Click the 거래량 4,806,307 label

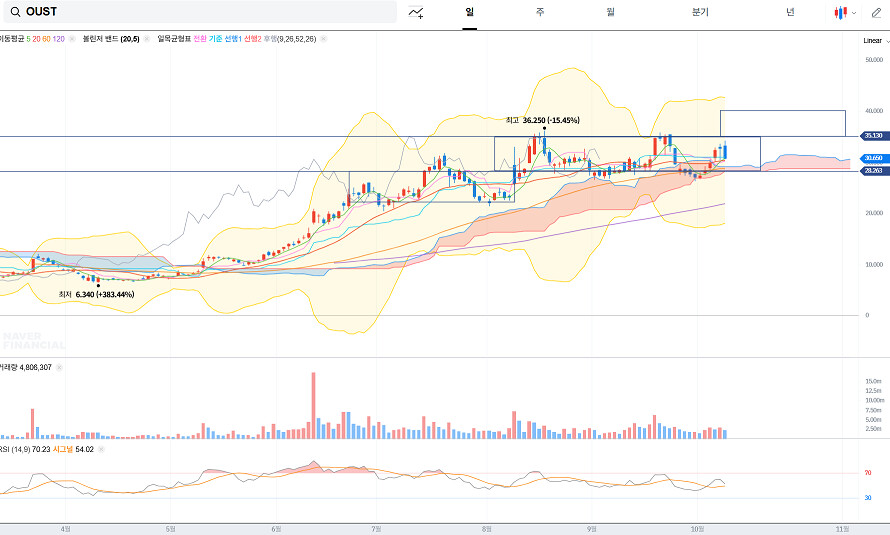[x=26, y=368]
